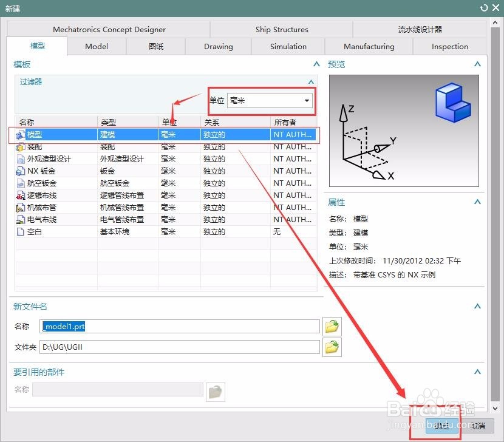Screen dimensions: 504x442
Task: Cancel the dialog with 取消
Action: [478, 426]
